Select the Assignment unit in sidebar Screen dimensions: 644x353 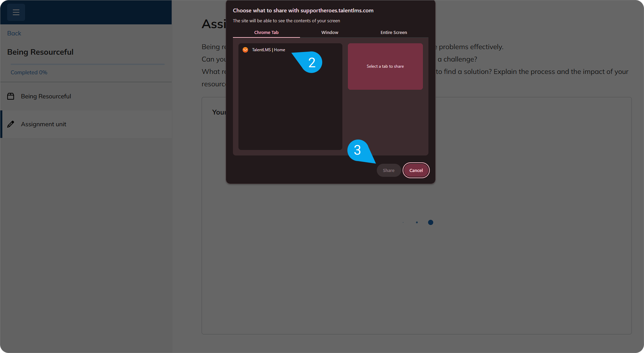coord(86,124)
